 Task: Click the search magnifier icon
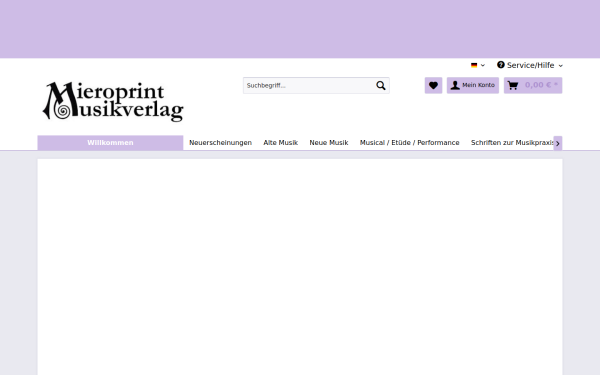[380, 85]
